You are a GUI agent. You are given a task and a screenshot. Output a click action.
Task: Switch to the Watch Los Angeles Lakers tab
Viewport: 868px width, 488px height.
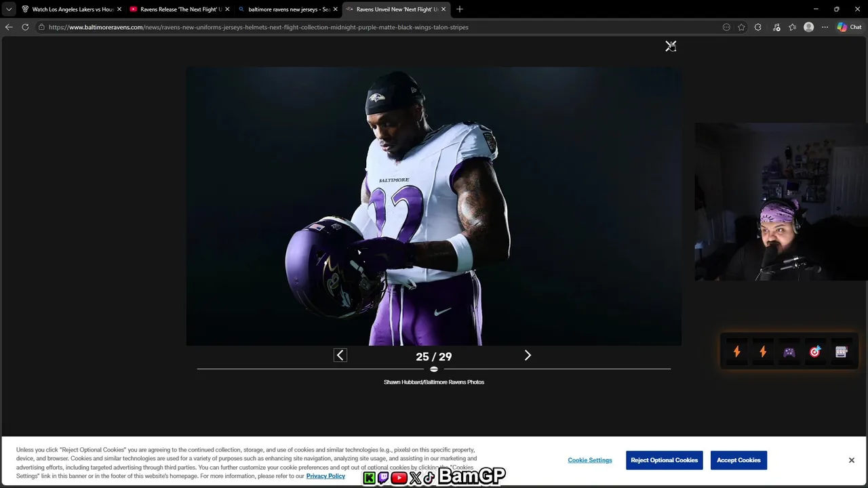click(x=72, y=9)
